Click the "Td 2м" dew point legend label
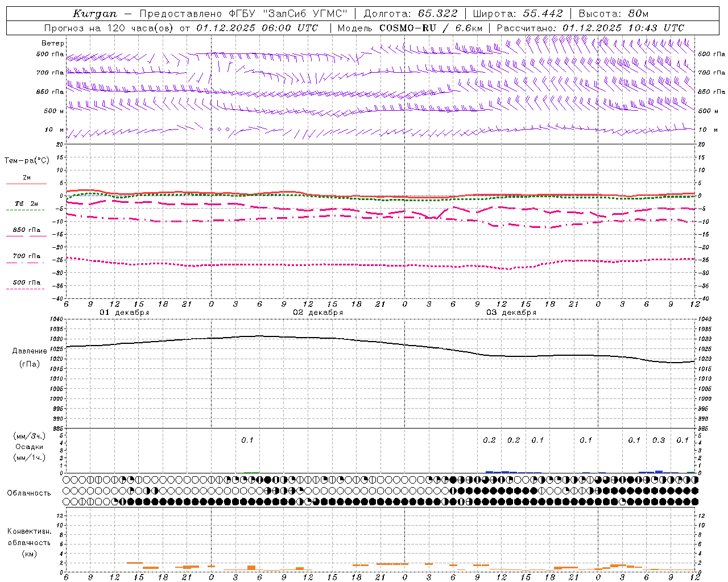The height and width of the screenshot is (582, 728). tap(26, 203)
